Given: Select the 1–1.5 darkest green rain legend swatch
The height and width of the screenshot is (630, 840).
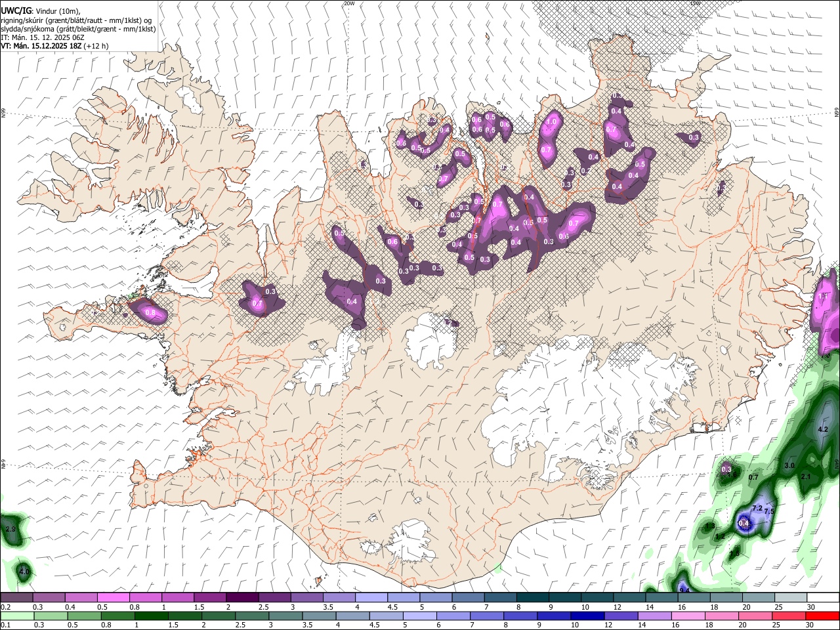Looking at the screenshot, I should click(152, 616).
